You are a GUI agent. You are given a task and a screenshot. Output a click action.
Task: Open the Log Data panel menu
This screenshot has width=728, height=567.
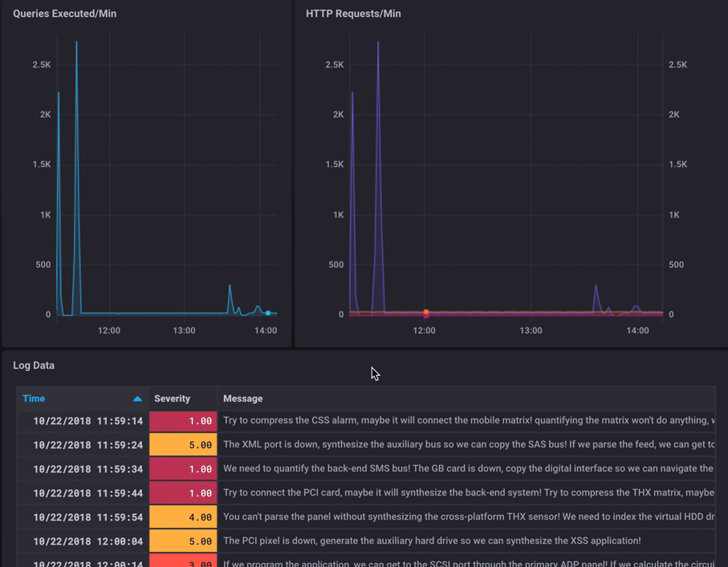(33, 365)
